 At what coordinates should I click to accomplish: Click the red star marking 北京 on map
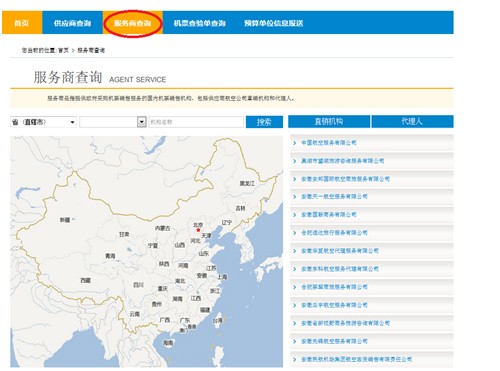click(198, 230)
